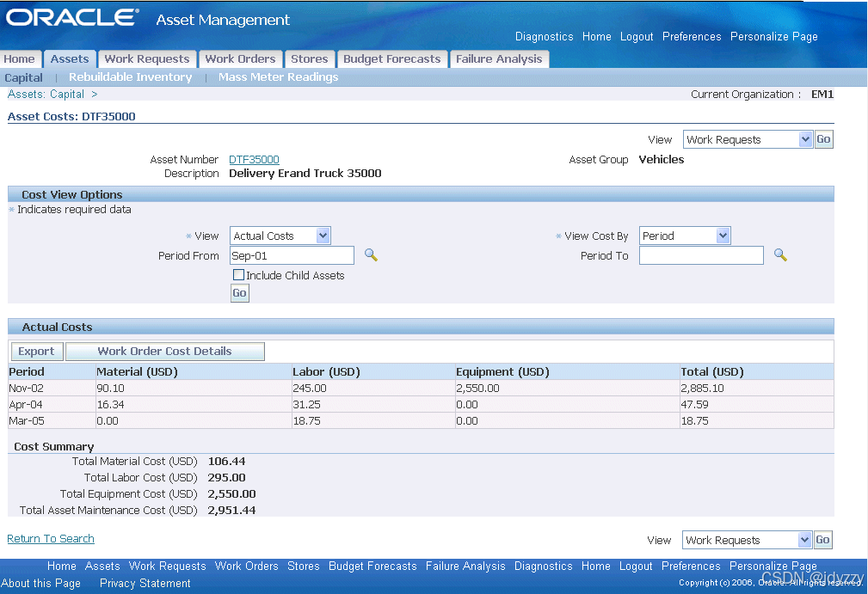Open the Actual Costs view dropdown
The image size is (868, 594).
tap(280, 236)
